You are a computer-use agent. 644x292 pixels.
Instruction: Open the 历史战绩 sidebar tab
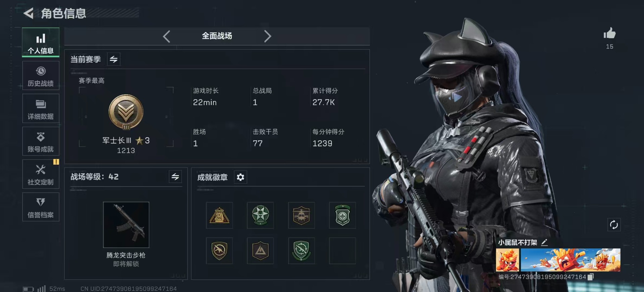(x=41, y=76)
